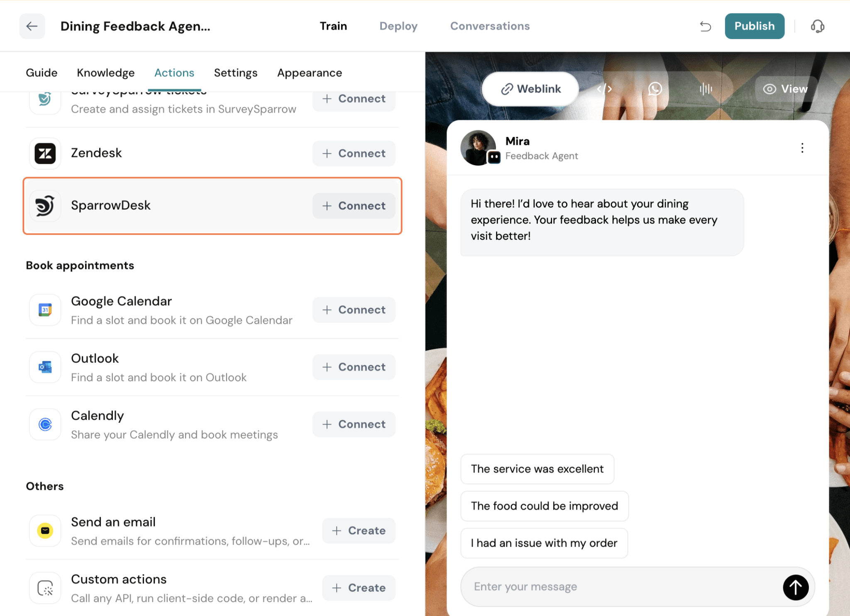The height and width of the screenshot is (616, 850).
Task: Click the 'Mira' agent name
Action: (518, 141)
